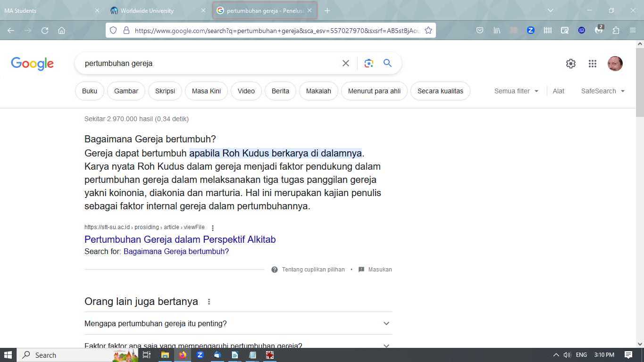
Task: Open the browser home page
Action: (61, 30)
